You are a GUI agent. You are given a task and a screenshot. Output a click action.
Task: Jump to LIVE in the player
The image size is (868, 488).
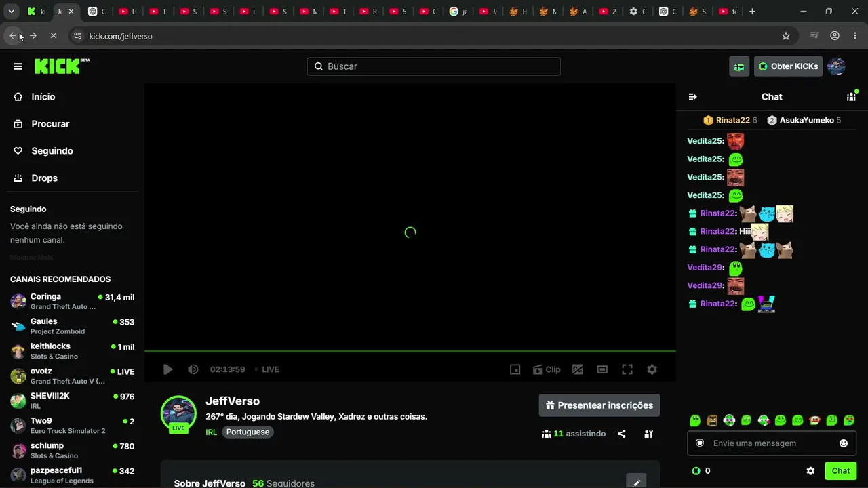coord(267,369)
